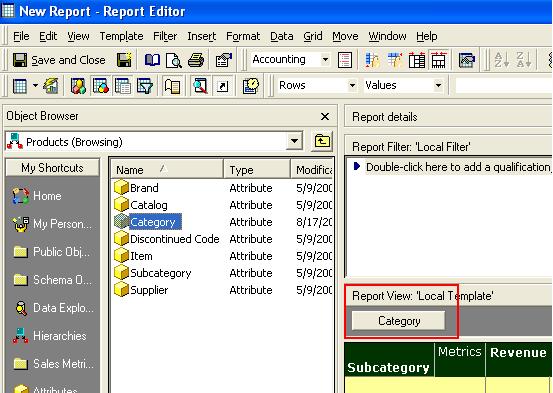
Task: Select the Catalog attribute
Action: coord(141,205)
